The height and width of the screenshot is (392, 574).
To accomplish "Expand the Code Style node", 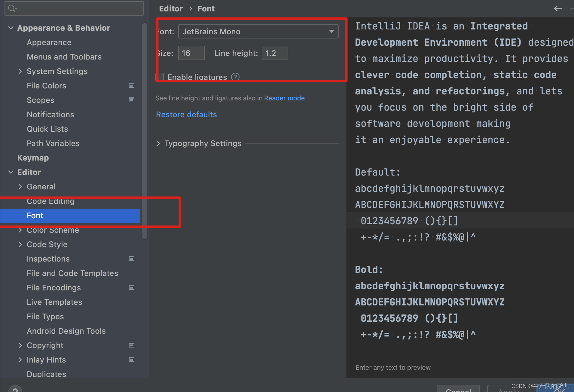I will tap(20, 244).
